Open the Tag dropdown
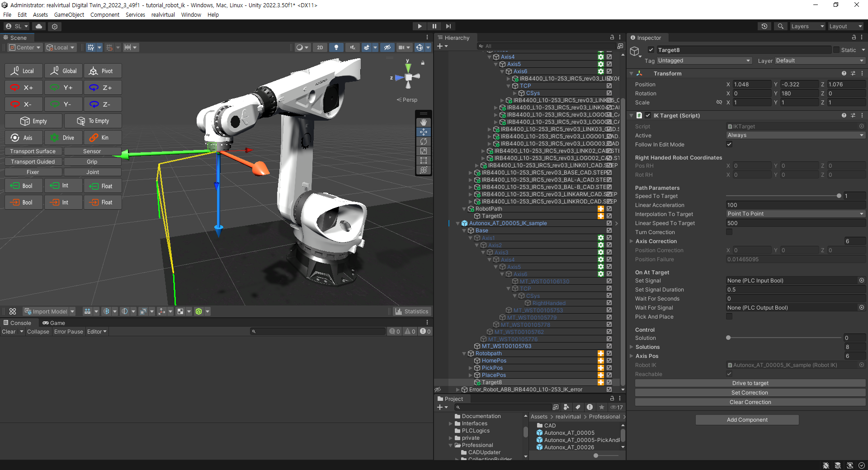The width and height of the screenshot is (868, 470). point(704,61)
